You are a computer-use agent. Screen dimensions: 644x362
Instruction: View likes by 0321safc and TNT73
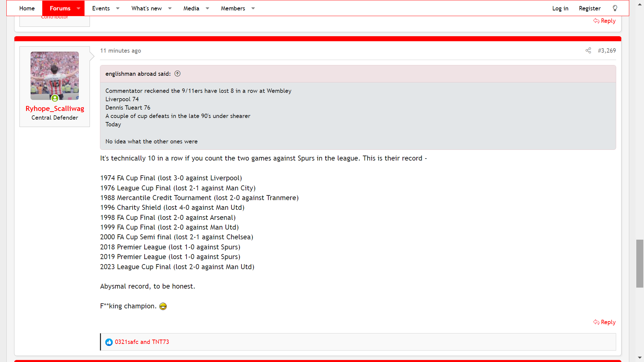pos(142,342)
